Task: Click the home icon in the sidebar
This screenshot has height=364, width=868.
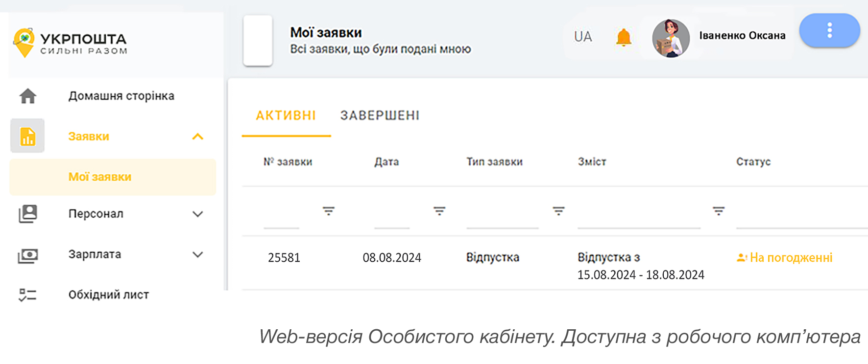Action: click(x=28, y=96)
